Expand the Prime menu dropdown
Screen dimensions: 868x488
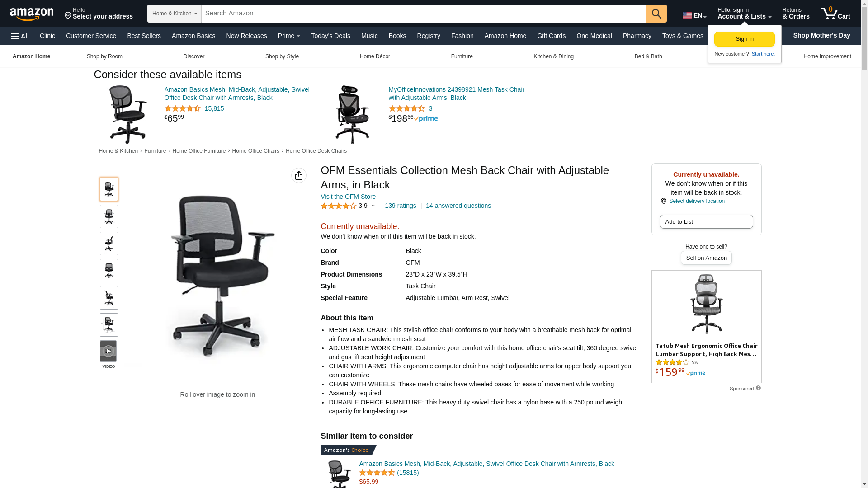pos(289,36)
